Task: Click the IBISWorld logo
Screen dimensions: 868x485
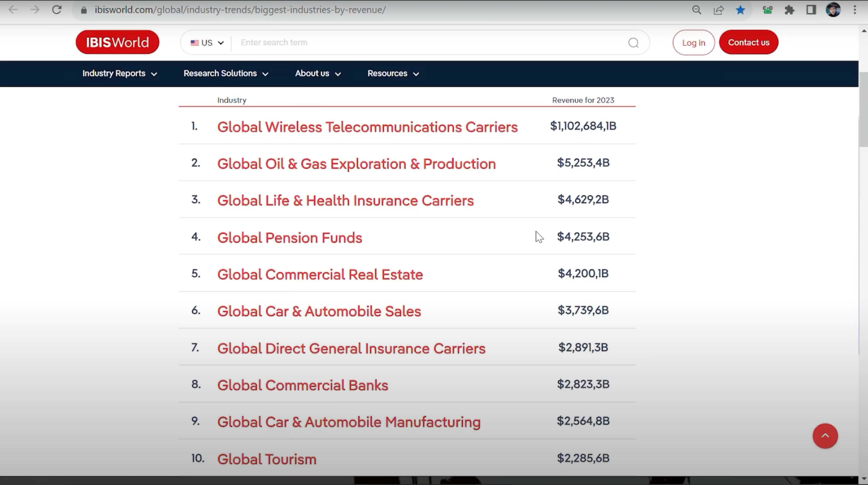Action: (x=117, y=42)
